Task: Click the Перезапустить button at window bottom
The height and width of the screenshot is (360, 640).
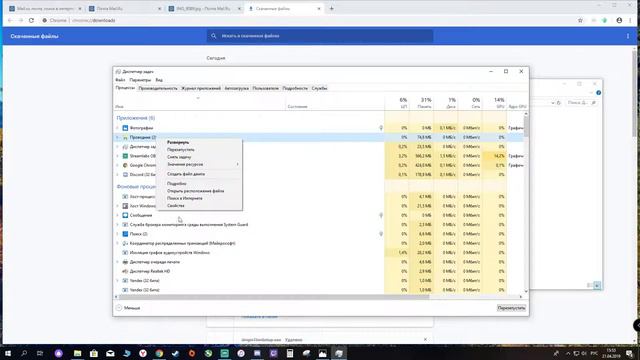Action: click(511, 308)
